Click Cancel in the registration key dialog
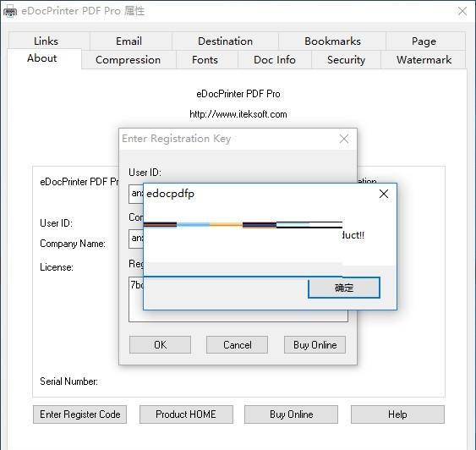The height and width of the screenshot is (450, 476). (237, 344)
